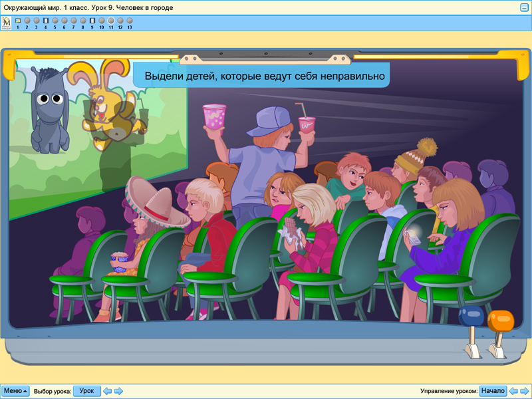
Task: Open slide 1 picture icon
Action: point(18,21)
